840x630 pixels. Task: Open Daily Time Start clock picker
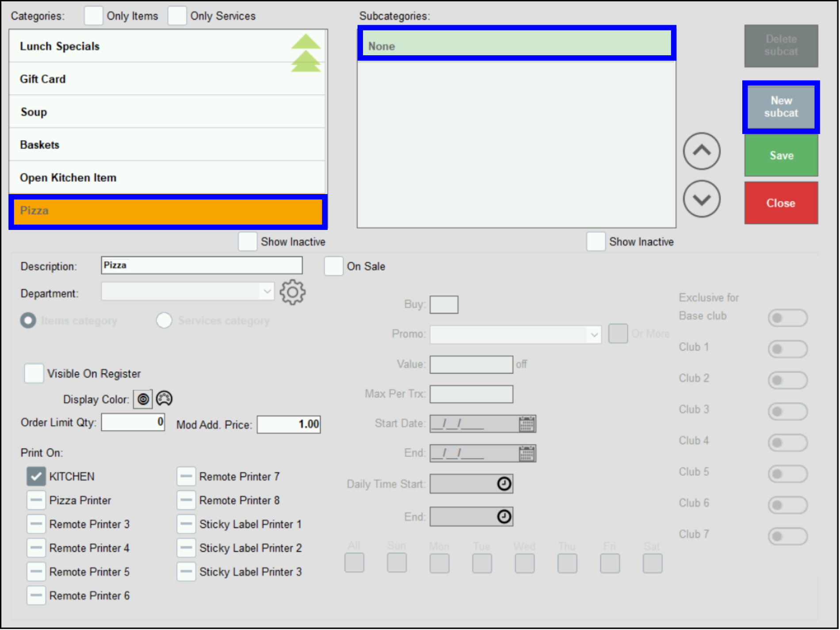click(x=505, y=485)
